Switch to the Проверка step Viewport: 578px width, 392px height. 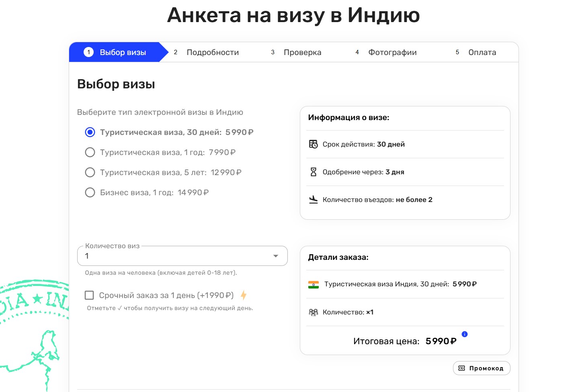point(302,52)
